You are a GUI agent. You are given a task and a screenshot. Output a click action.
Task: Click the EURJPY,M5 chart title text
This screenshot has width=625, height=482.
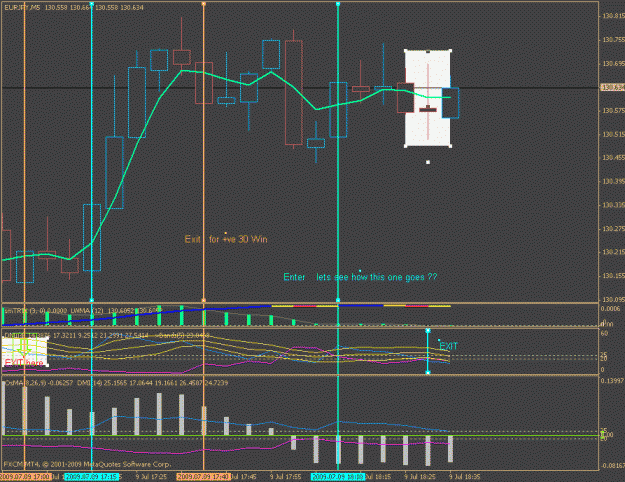pyautogui.click(x=22, y=7)
